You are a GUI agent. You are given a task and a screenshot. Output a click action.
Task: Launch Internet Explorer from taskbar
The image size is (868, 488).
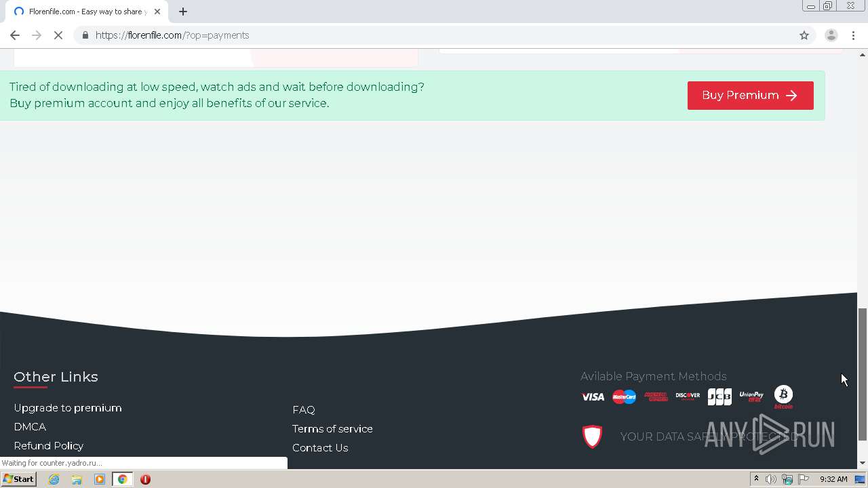[54, 479]
